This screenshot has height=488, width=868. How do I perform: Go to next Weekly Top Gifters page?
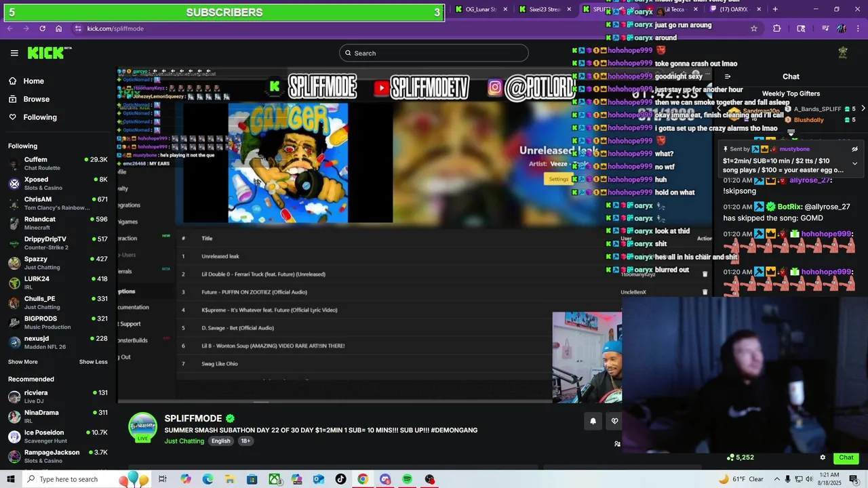click(863, 108)
